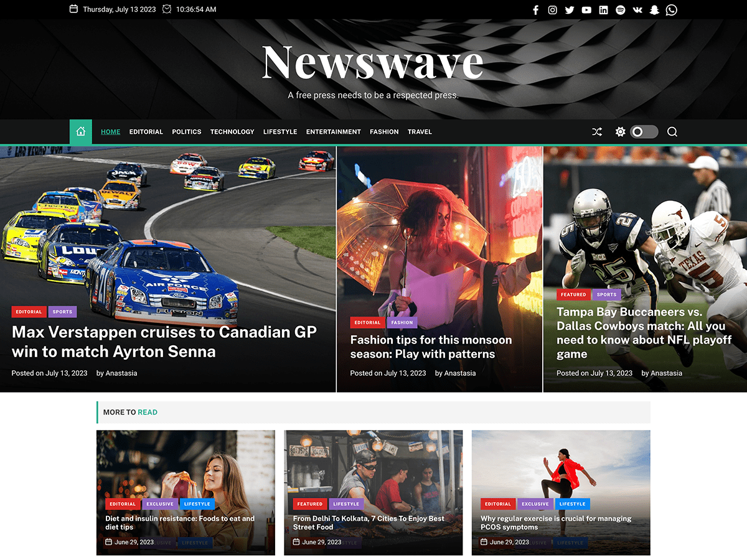Open the Instagram profile
The image size is (747, 560).
[x=552, y=9]
